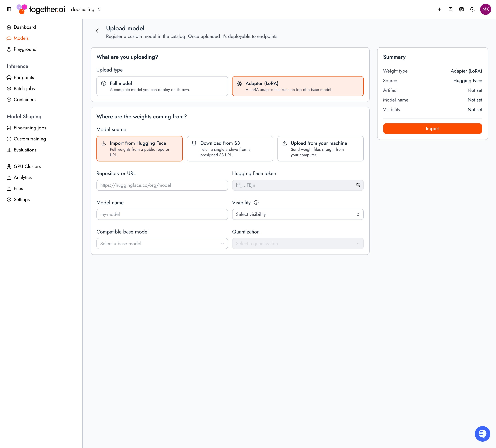
Task: Choose Import from Hugging Face source
Action: [139, 149]
